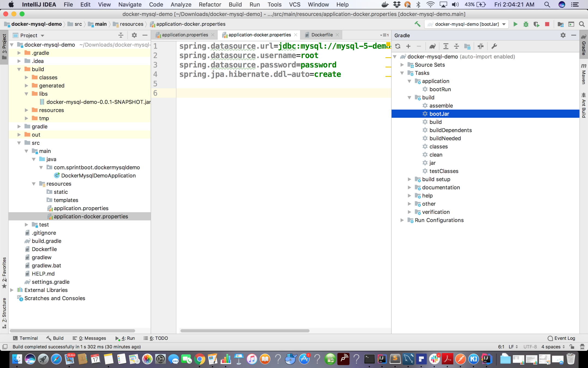Click the Debug bug icon
The width and height of the screenshot is (588, 368).
(526, 24)
